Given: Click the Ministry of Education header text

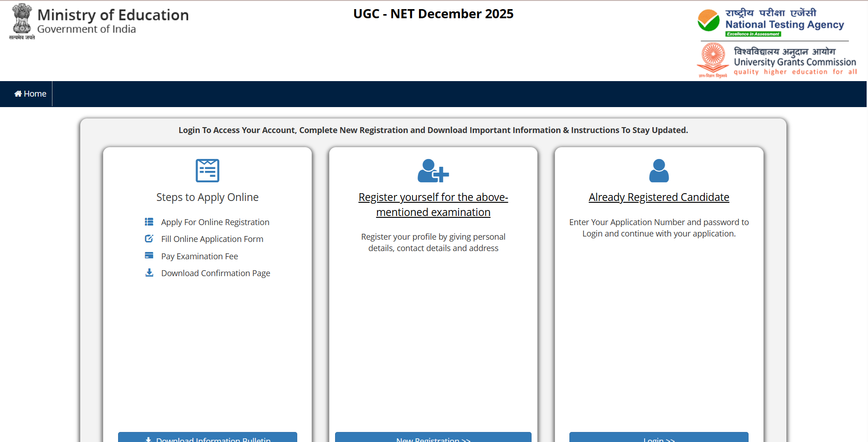Looking at the screenshot, I should pyautogui.click(x=113, y=15).
